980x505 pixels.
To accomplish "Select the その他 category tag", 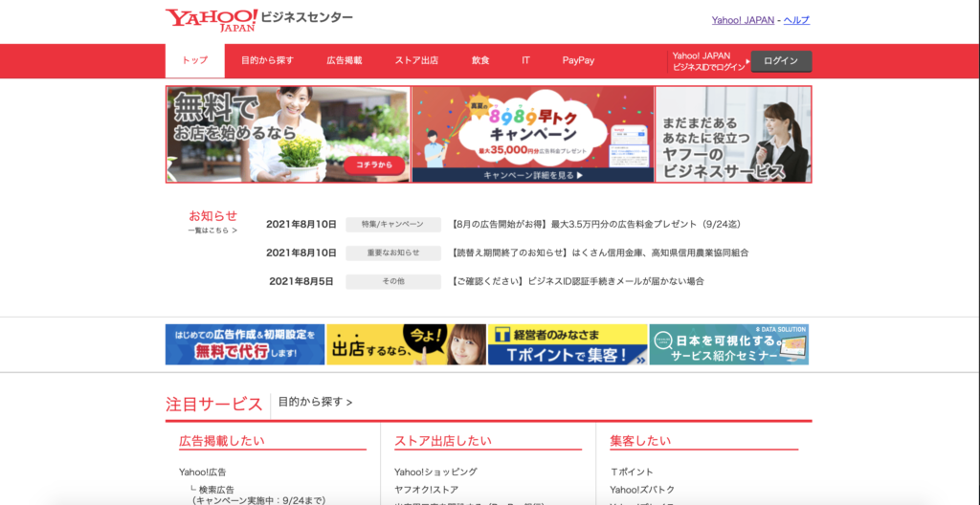I will (393, 281).
